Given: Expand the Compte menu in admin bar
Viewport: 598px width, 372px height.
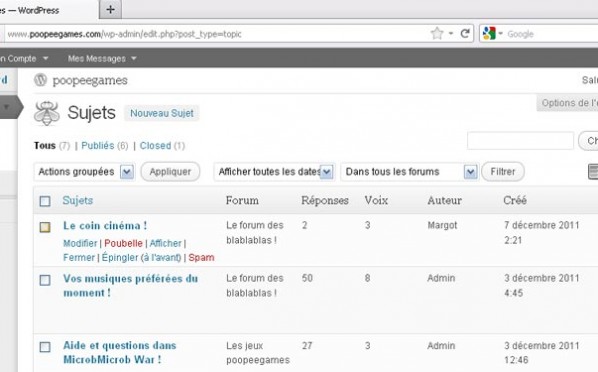Looking at the screenshot, I should (24, 58).
